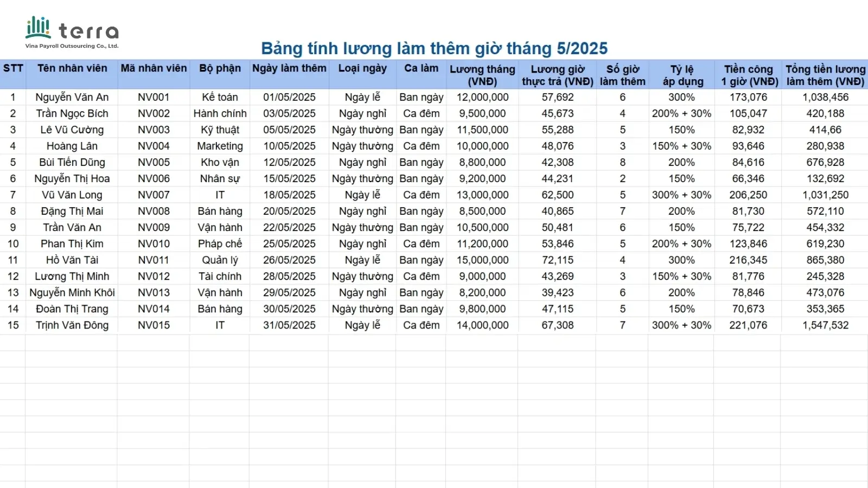
Task: Click the 'Tỷ lệ áp dụng' header
Action: (x=682, y=75)
